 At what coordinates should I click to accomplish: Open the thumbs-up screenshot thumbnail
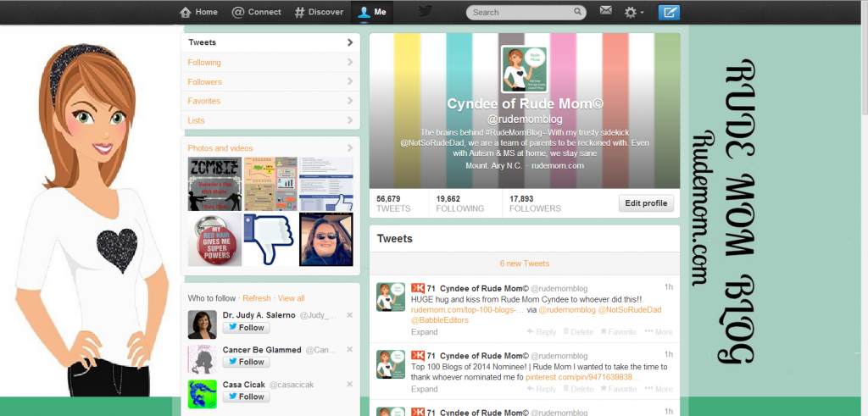[326, 184]
